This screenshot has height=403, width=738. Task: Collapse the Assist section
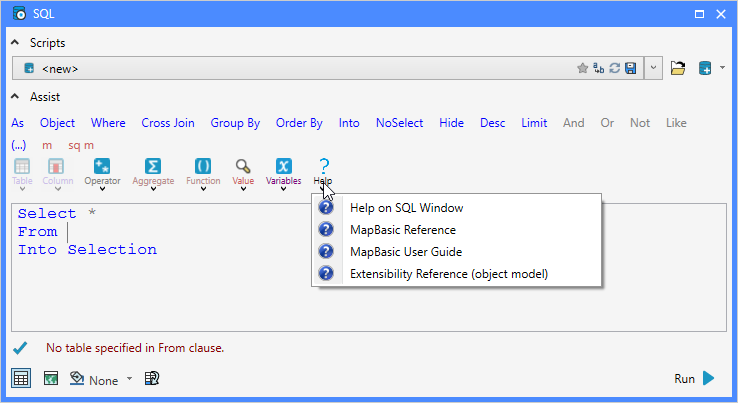(15, 97)
